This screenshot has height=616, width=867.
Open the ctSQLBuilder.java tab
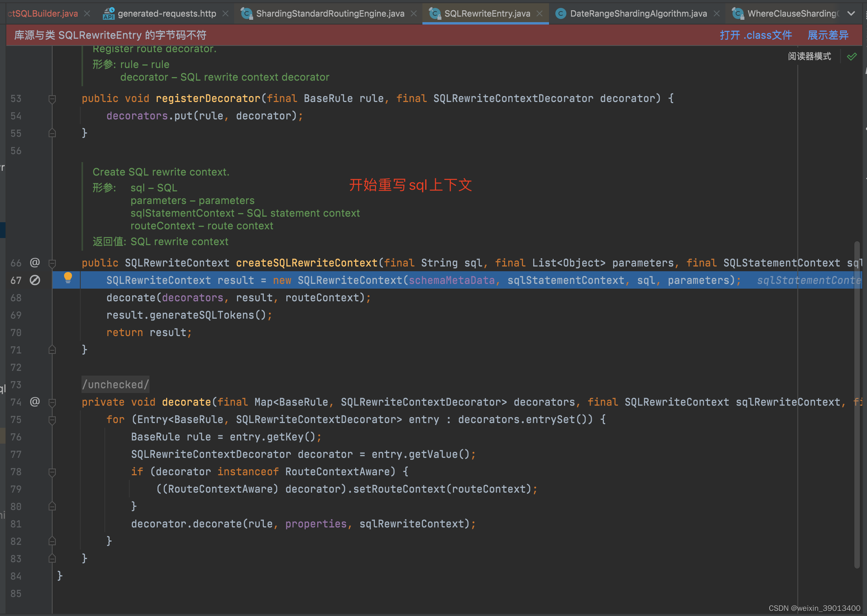point(43,13)
